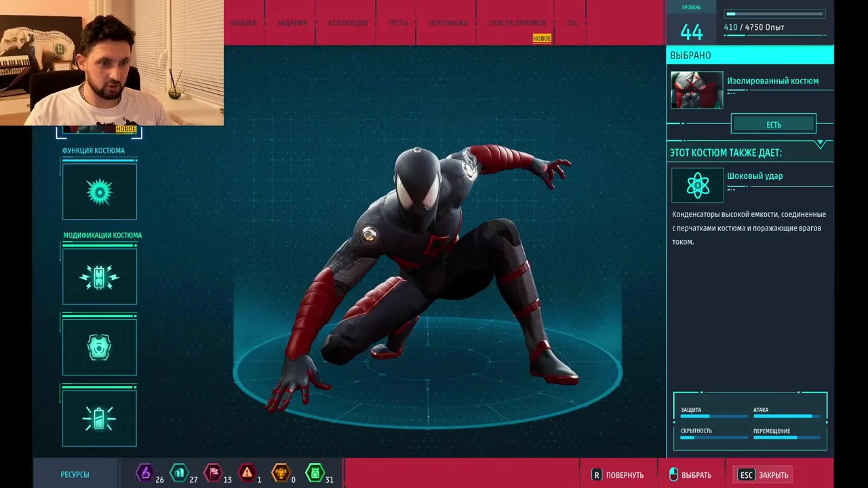Open the second suit mod chest-armor slot
Image resolution: width=868 pixels, height=488 pixels.
click(100, 347)
